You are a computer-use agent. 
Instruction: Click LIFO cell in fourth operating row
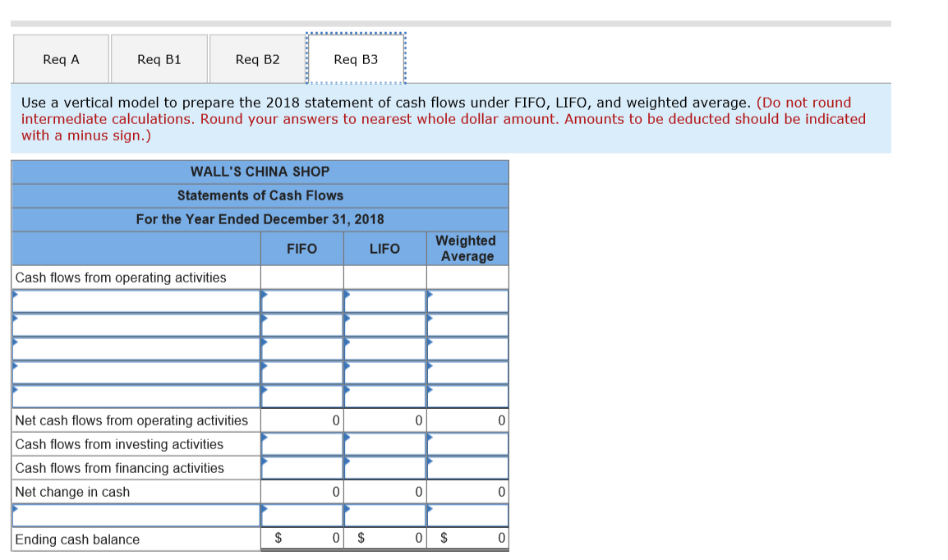[384, 373]
